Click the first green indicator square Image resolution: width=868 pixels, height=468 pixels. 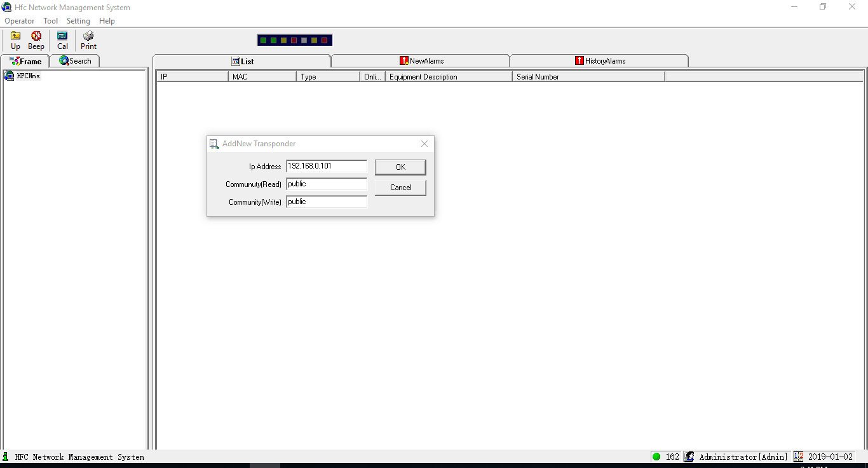(263, 40)
